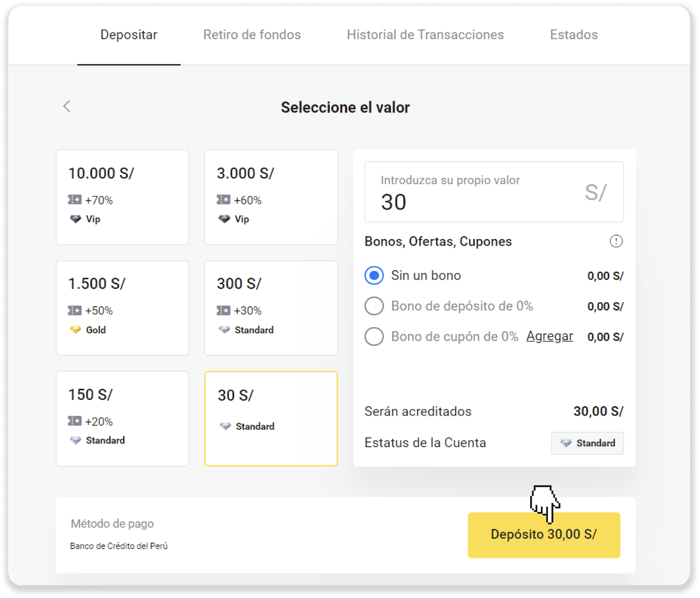
Task: Select the "Sin un bono" radio option
Action: tap(374, 275)
